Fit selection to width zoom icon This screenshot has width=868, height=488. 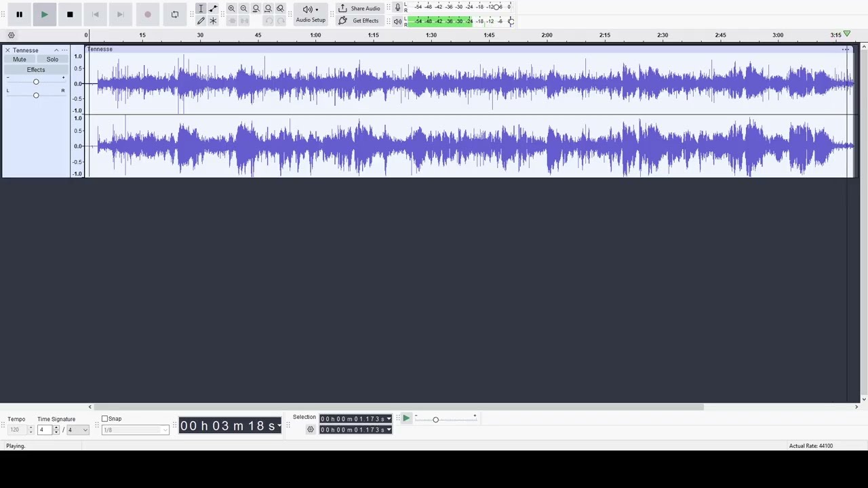click(x=256, y=8)
